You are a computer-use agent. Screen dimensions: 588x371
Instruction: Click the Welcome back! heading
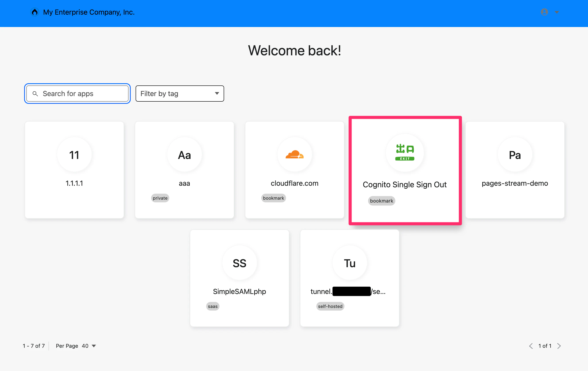(x=294, y=51)
